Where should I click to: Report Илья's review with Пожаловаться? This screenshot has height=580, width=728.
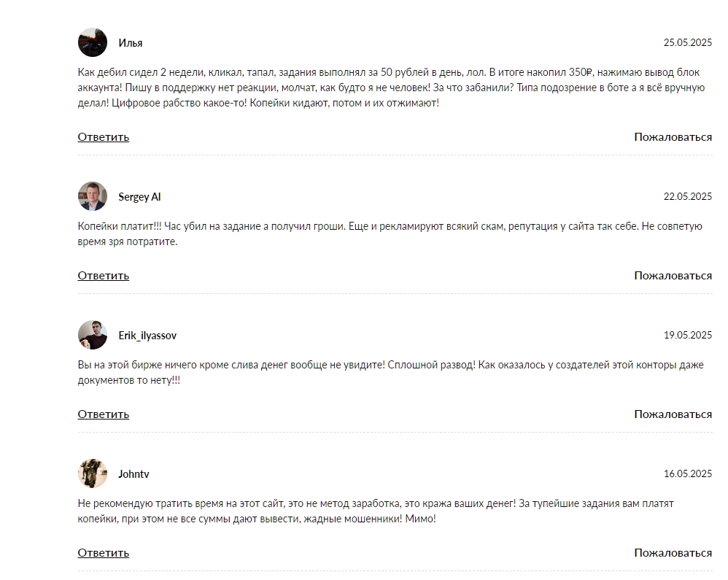(x=673, y=137)
